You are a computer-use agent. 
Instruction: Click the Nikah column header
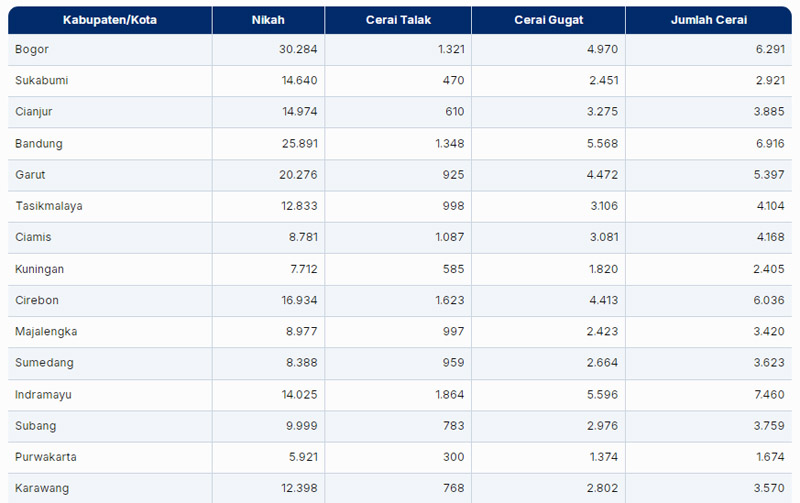pyautogui.click(x=268, y=20)
